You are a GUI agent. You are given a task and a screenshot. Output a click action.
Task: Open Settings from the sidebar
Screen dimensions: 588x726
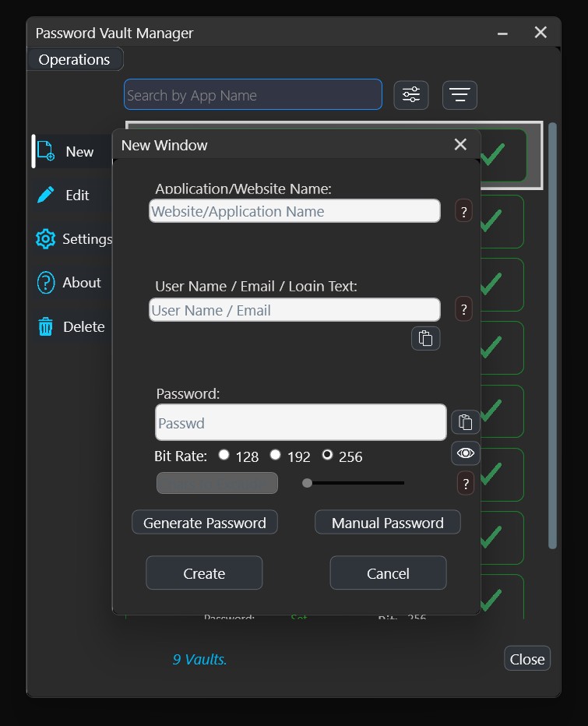click(x=72, y=239)
